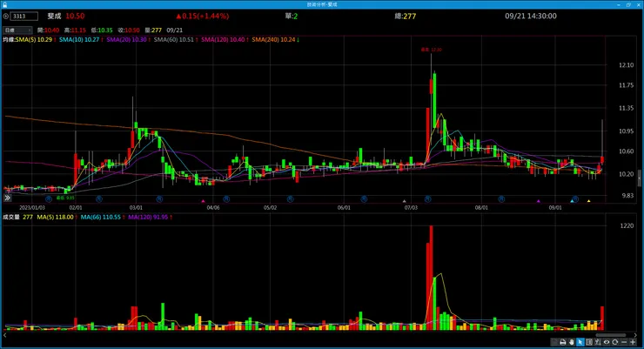The width and height of the screenshot is (644, 349).
Task: Open the indicator settings wrench icon
Action: click(x=598, y=342)
